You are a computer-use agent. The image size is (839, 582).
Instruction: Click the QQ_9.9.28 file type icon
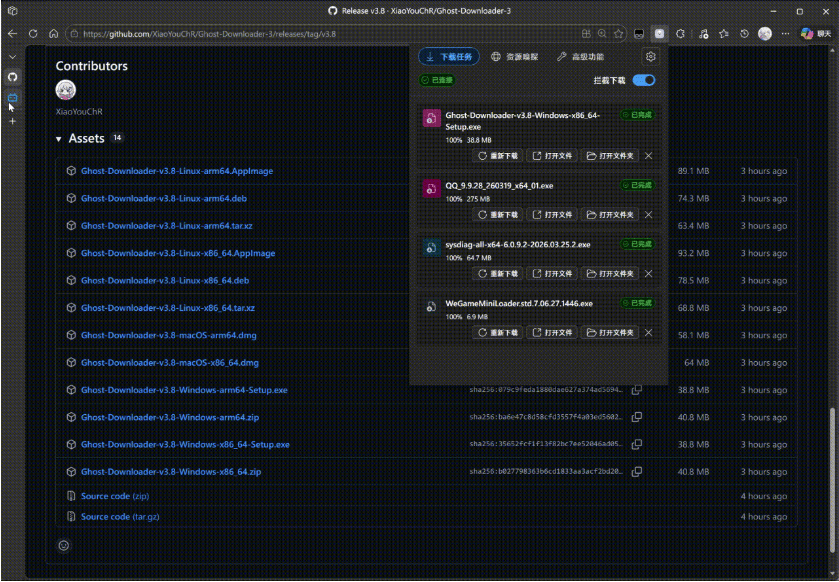pos(431,188)
